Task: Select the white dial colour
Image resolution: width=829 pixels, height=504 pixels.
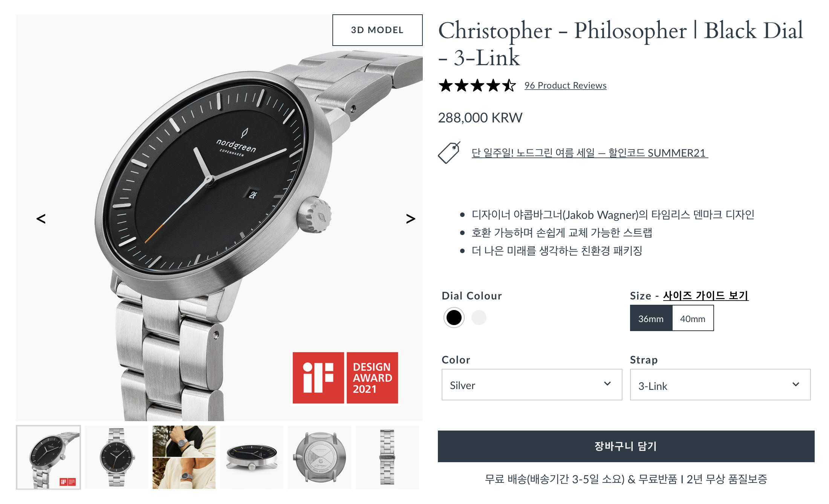Action: [479, 318]
